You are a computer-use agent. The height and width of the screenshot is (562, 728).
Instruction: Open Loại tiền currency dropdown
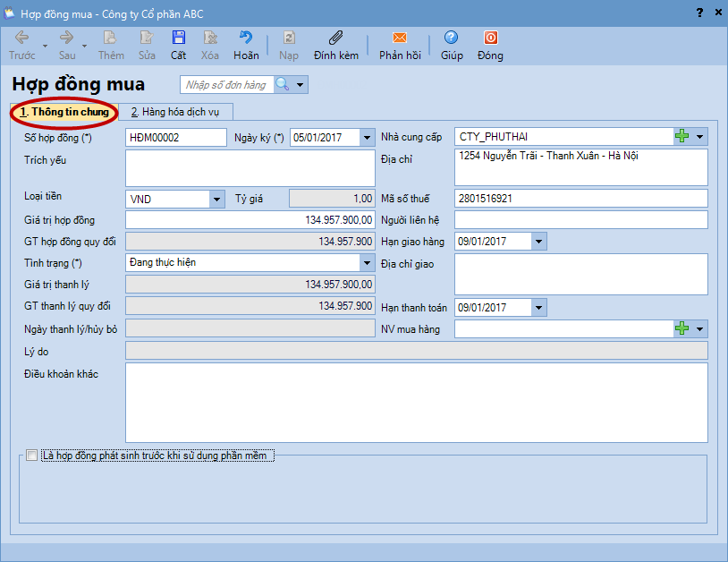coord(216,199)
